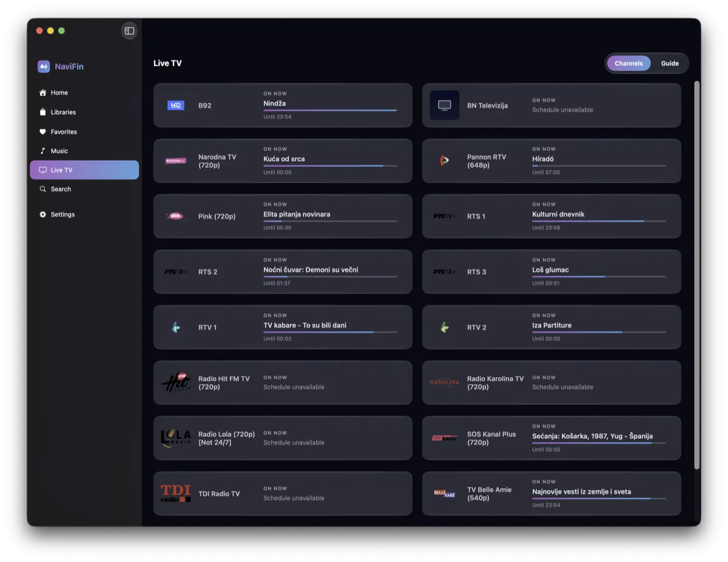Click the Nindža progress bar
Image resolution: width=728 pixels, height=562 pixels.
(330, 110)
